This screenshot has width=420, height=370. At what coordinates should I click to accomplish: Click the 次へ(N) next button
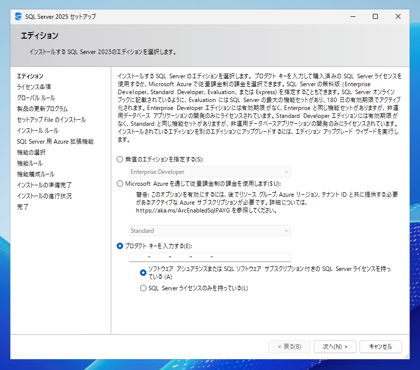click(x=335, y=347)
